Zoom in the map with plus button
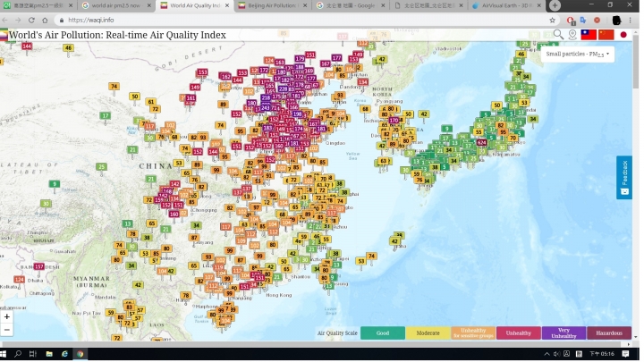 tap(7, 317)
